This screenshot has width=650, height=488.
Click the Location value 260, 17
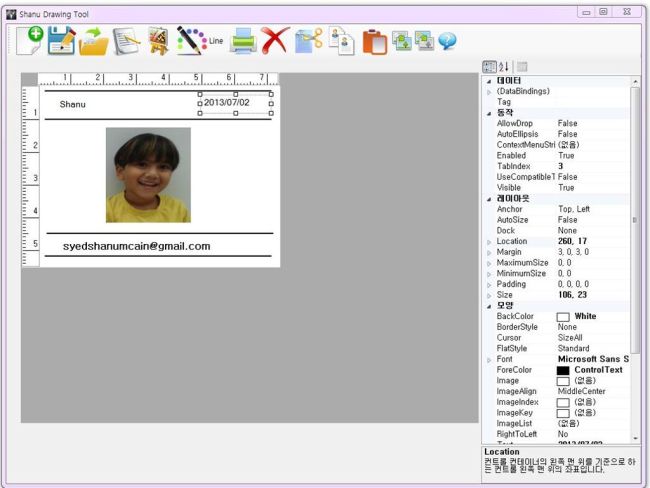572,242
